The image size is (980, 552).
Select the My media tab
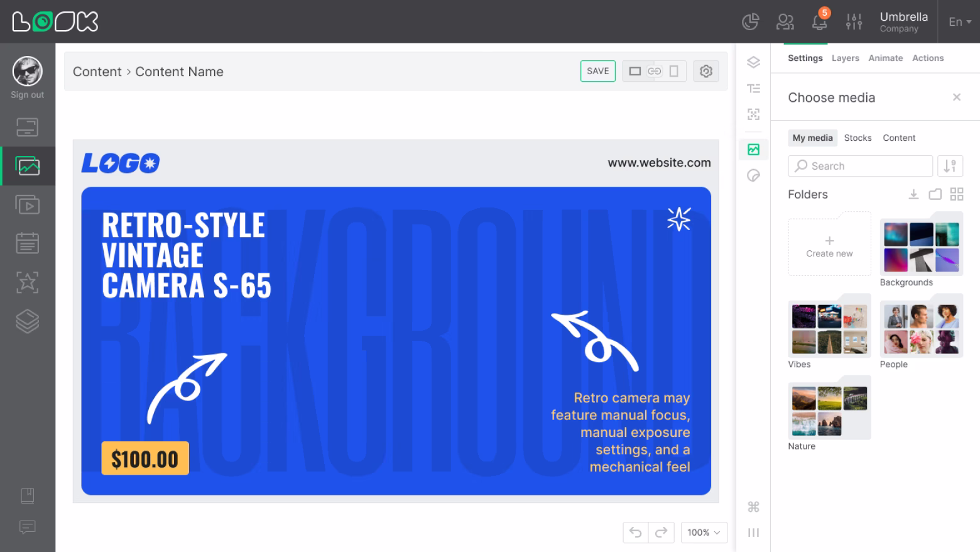[812, 138]
